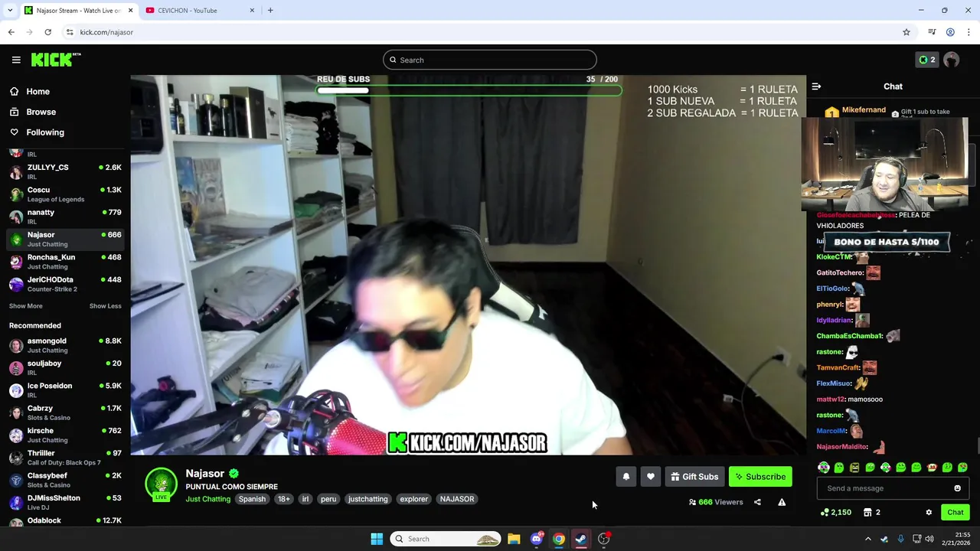980x551 pixels.
Task: Expand followed channels with Show More
Action: 25,306
